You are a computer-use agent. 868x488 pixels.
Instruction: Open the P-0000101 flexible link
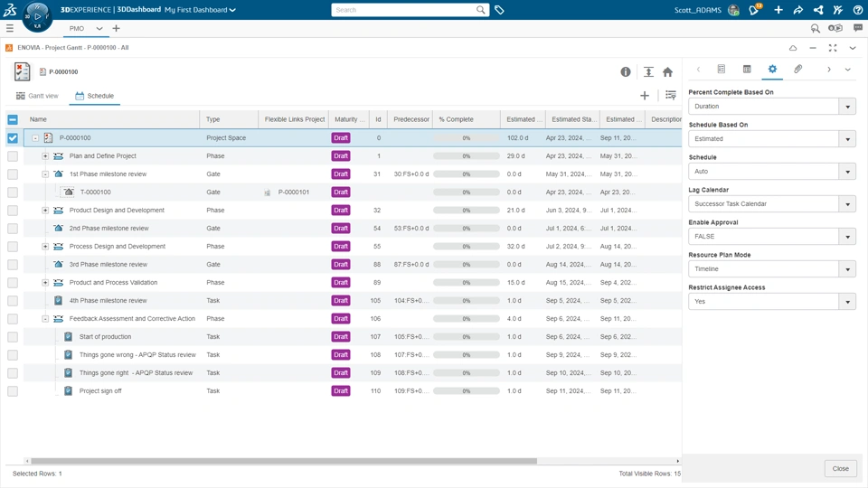[293, 192]
